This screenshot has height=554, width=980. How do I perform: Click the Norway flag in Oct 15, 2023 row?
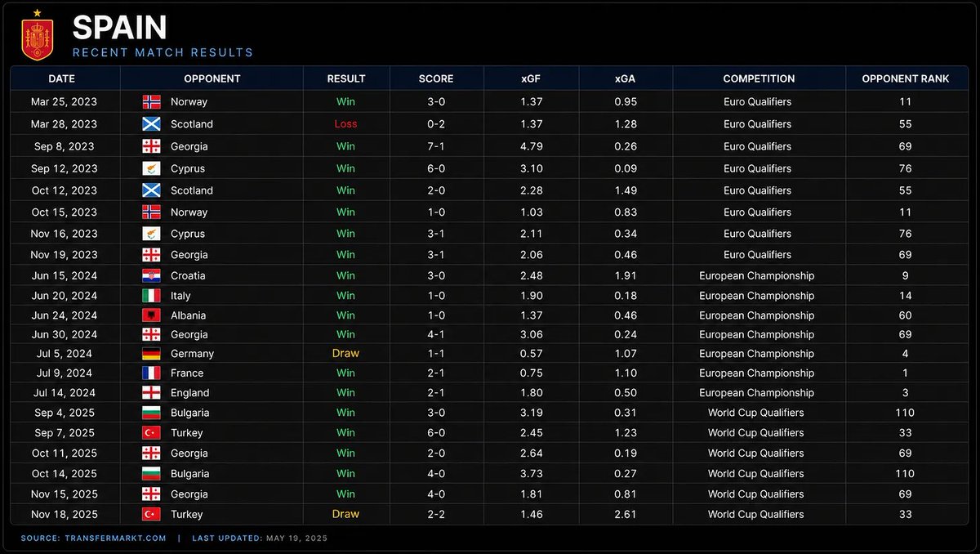(x=152, y=212)
